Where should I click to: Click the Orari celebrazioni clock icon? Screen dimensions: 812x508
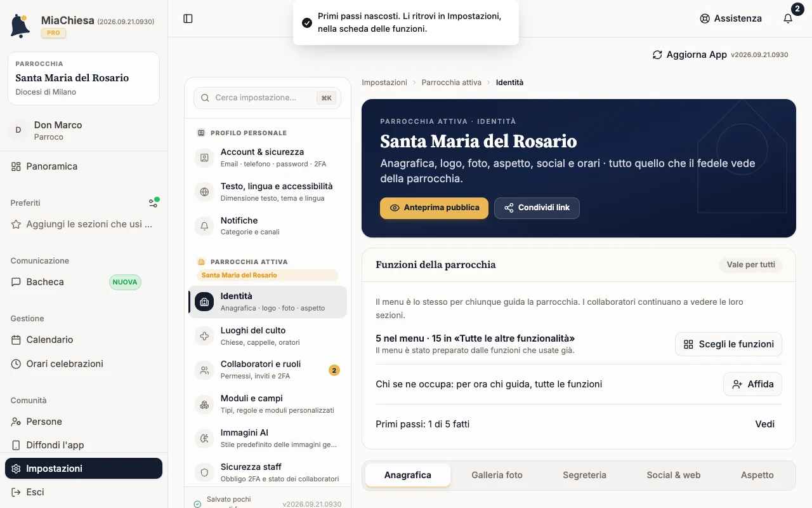(x=16, y=364)
